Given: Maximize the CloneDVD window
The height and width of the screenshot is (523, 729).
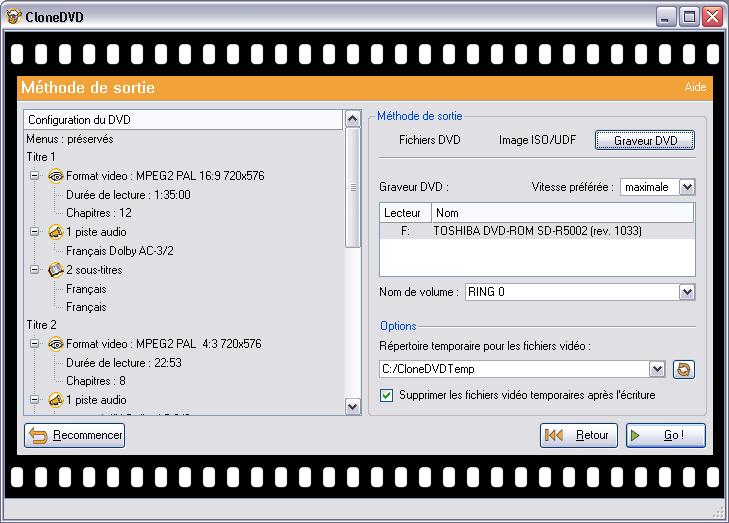Looking at the screenshot, I should pyautogui.click(x=689, y=17).
